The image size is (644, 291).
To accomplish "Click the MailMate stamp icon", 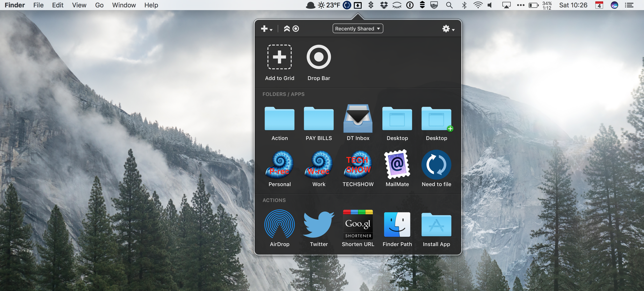I will pyautogui.click(x=397, y=164).
